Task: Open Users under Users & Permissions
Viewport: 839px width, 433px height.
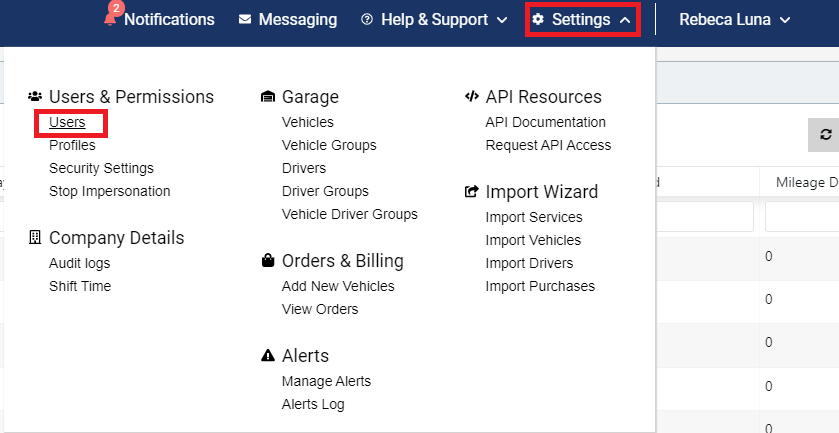Action: [67, 123]
